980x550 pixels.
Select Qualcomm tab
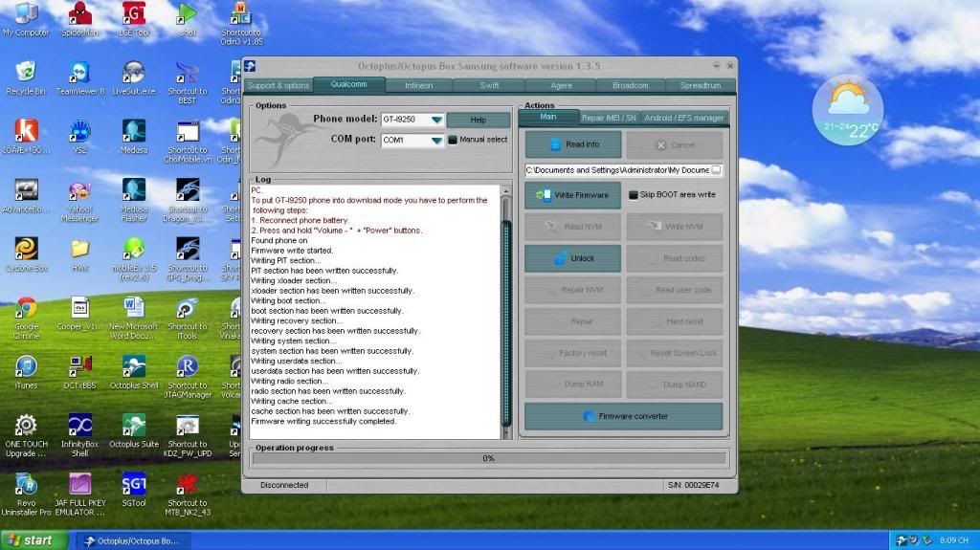click(x=348, y=84)
